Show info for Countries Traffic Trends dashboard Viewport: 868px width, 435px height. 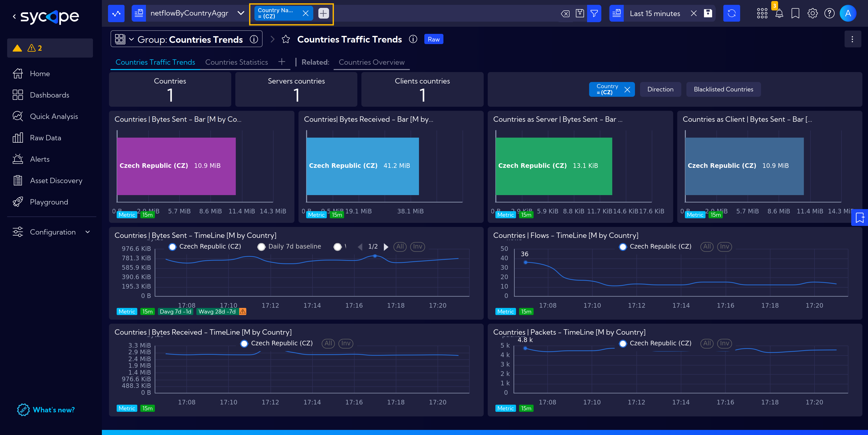click(x=413, y=39)
